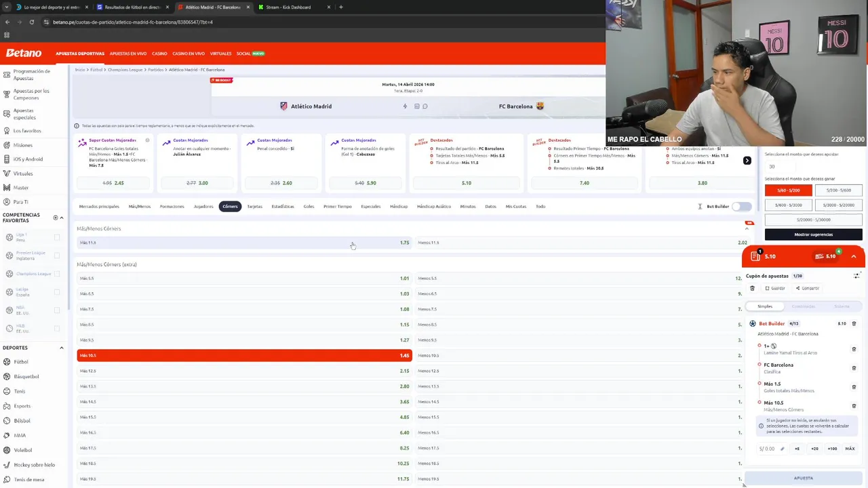
Task: Reload the page with the browser refresh icon
Action: pyautogui.click(x=32, y=22)
